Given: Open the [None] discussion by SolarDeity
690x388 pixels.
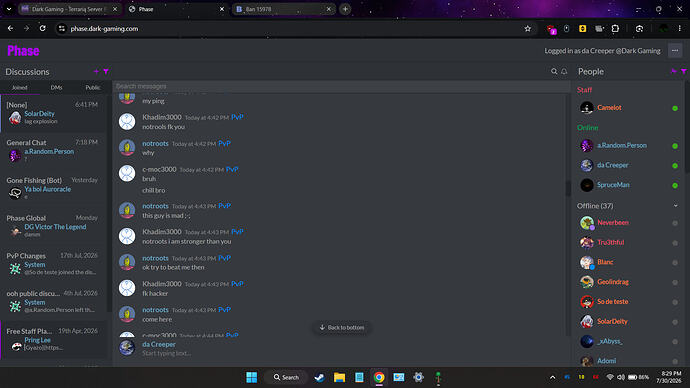Looking at the screenshot, I should 54,113.
